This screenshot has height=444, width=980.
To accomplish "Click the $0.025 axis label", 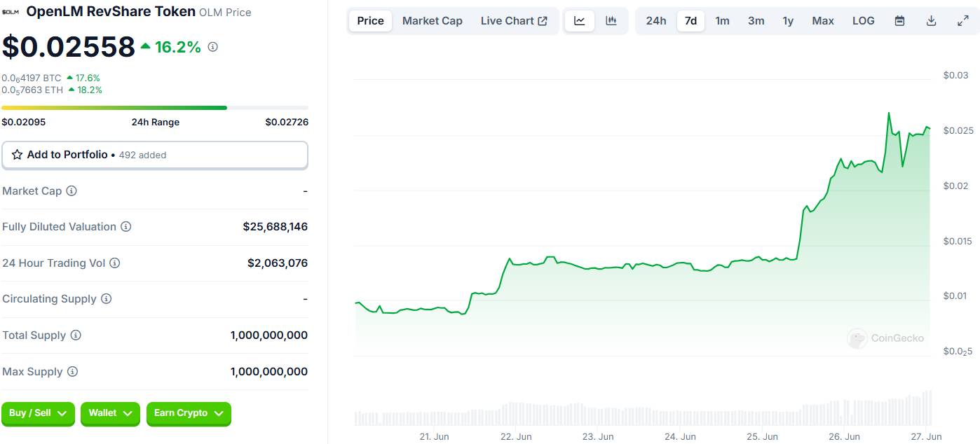I will (x=958, y=131).
